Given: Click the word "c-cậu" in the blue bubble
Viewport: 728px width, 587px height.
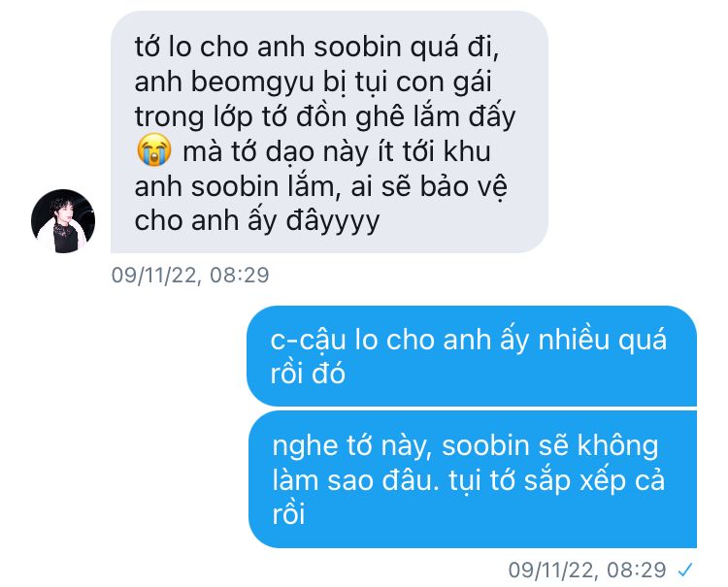Looking at the screenshot, I should [308, 341].
